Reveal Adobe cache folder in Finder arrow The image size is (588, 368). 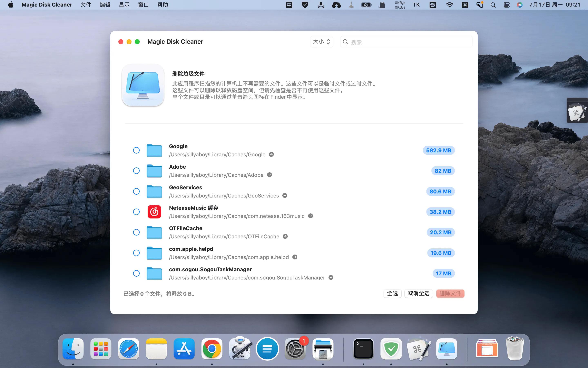(x=269, y=175)
